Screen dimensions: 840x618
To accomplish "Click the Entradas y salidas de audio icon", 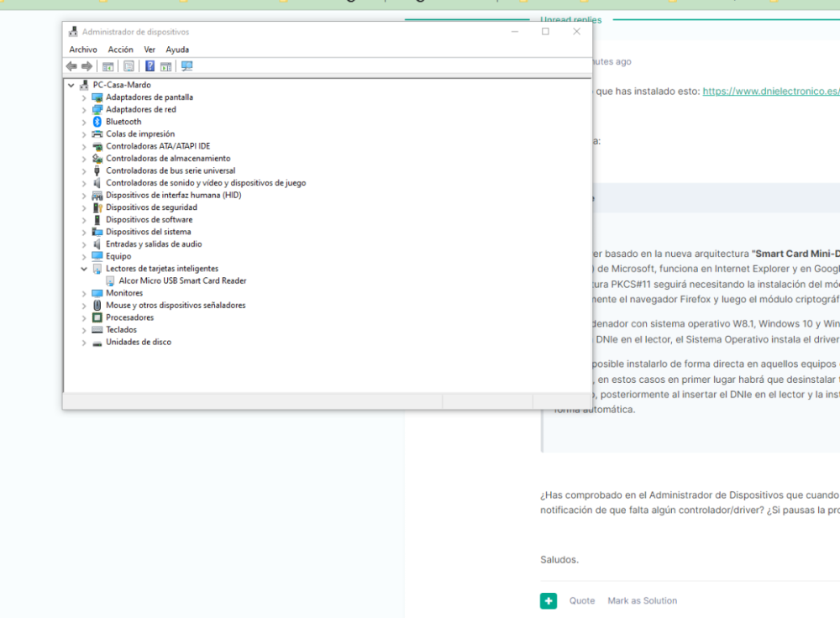I will [97, 244].
